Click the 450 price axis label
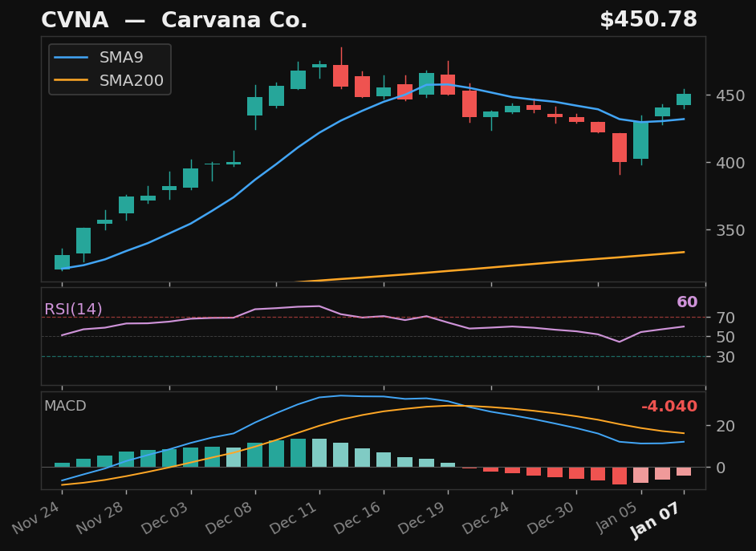Screen dimensions: 756x551 730,95
